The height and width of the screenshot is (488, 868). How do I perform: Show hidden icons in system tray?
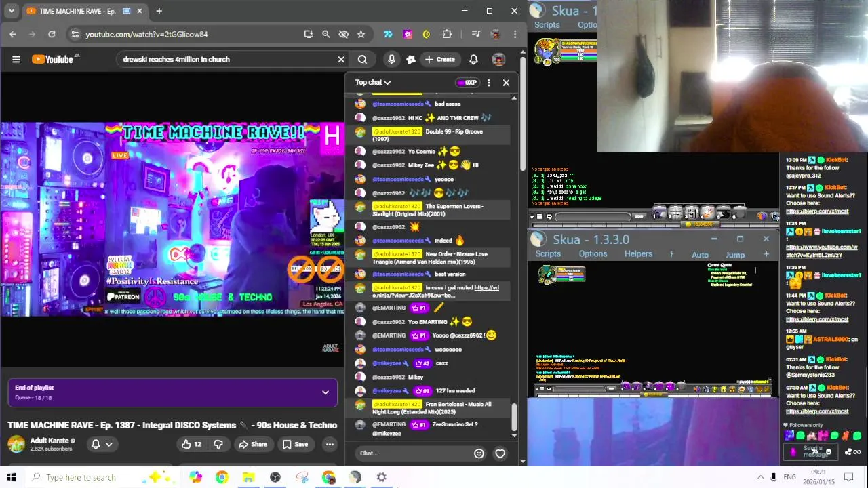760,477
